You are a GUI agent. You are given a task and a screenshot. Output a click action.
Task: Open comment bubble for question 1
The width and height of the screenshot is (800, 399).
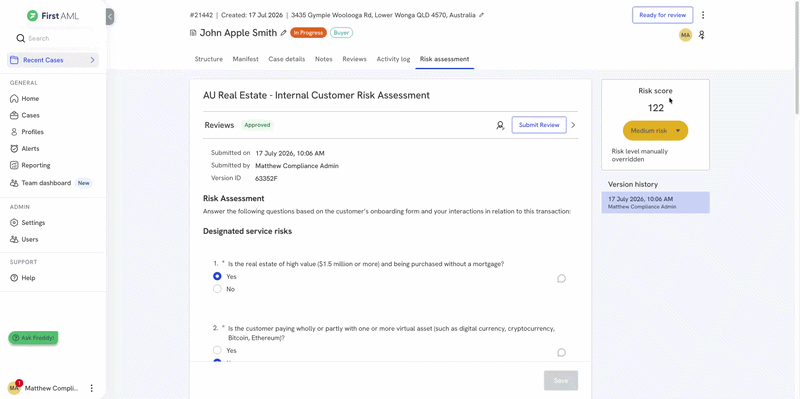(x=561, y=279)
